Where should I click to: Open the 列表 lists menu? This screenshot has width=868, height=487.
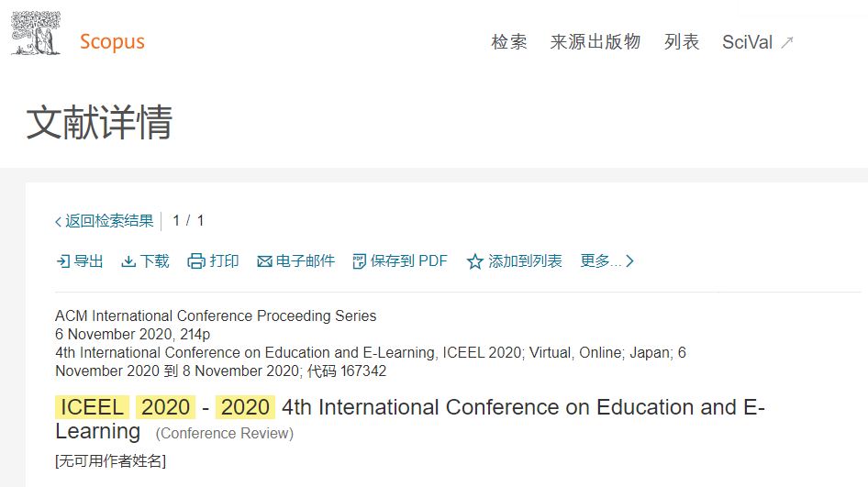point(682,41)
